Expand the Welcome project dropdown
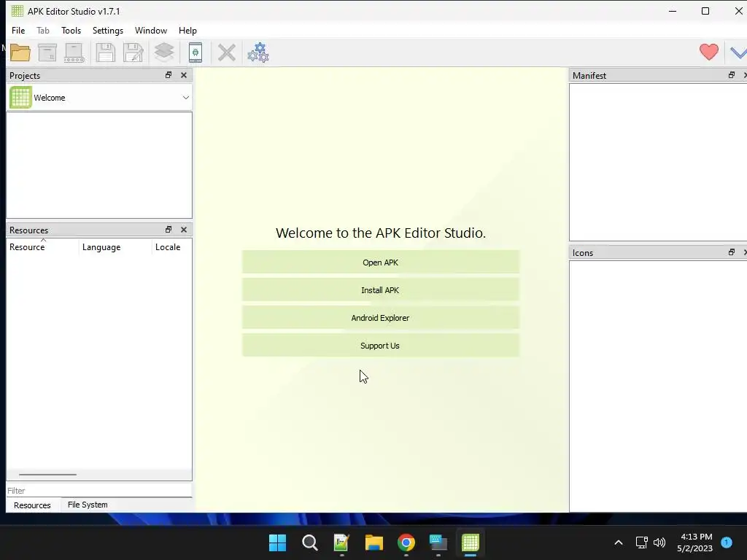This screenshot has height=560, width=747. [186, 98]
